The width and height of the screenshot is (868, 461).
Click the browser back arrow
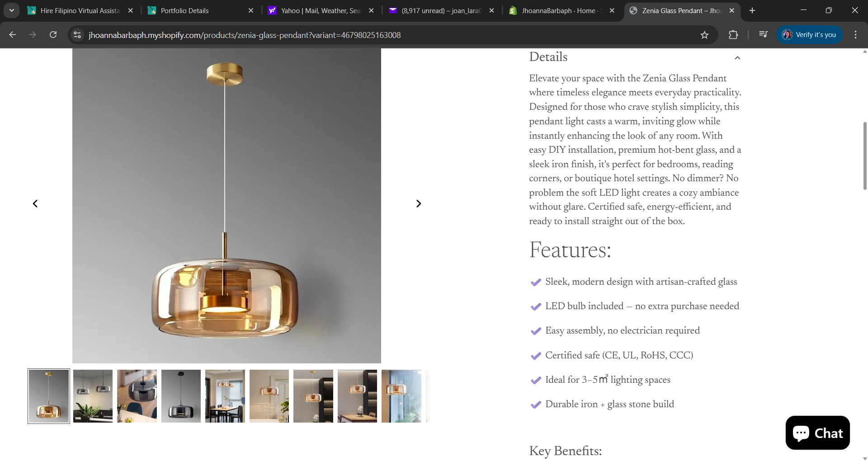pos(12,35)
